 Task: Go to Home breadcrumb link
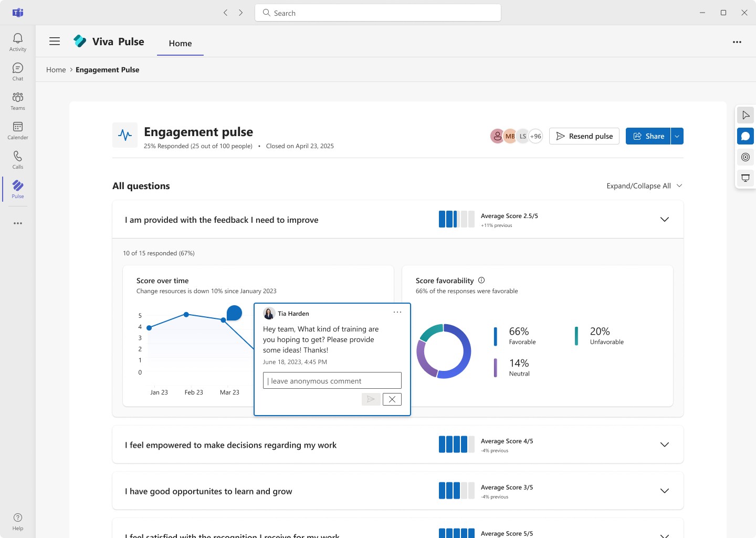pyautogui.click(x=56, y=70)
